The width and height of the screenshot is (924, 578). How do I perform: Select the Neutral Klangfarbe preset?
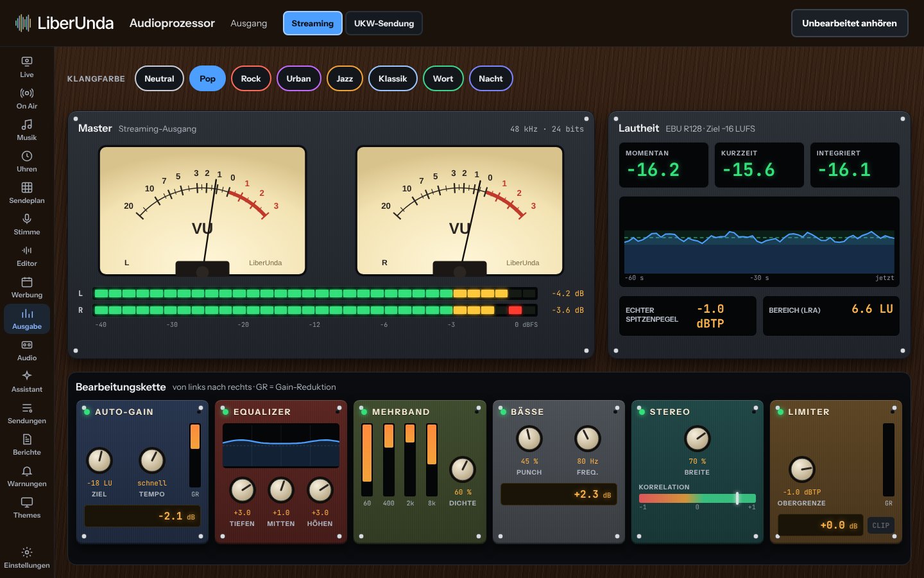[x=159, y=78]
